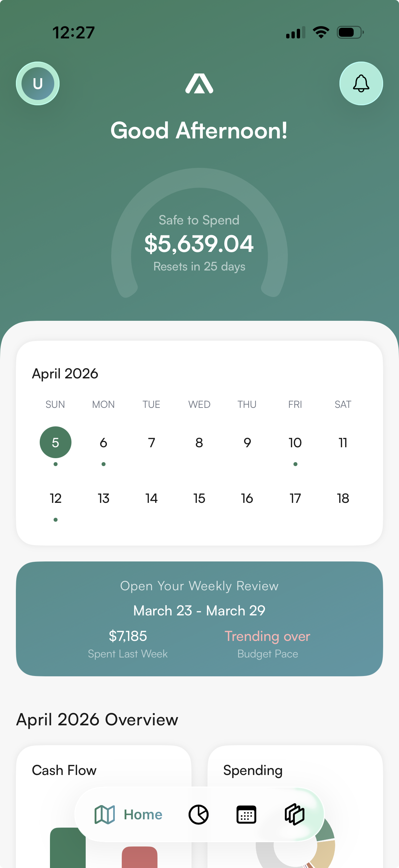
Task: Select April 12 in the calendar
Action: [x=56, y=498]
